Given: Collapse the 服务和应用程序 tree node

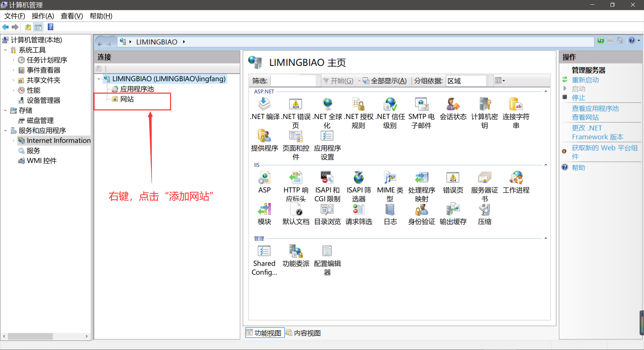Looking at the screenshot, I should [x=5, y=131].
